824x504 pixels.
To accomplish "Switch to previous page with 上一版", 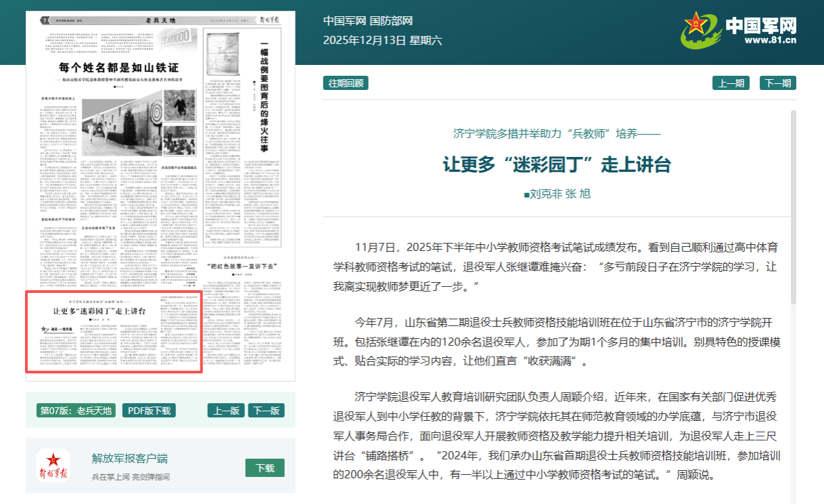I will (226, 410).
